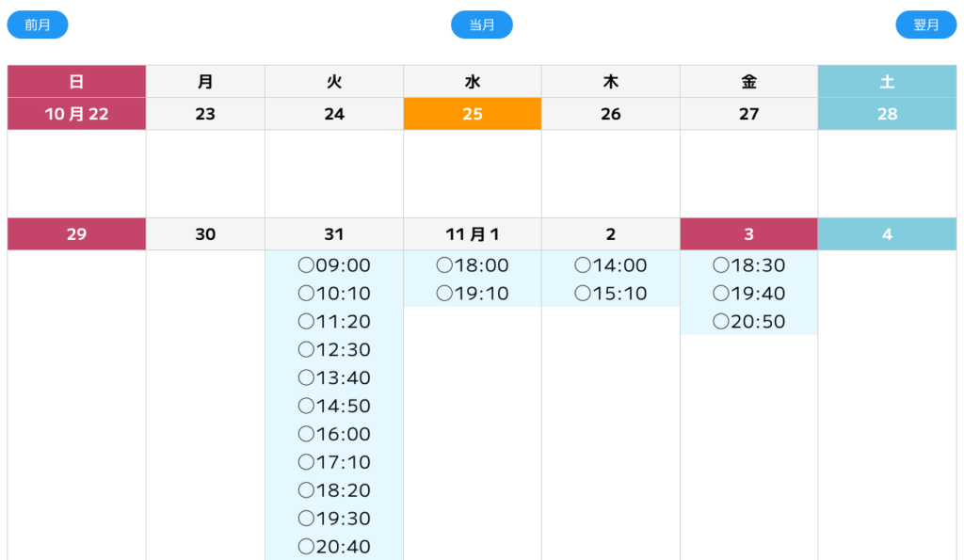Go to next month with 翌月

point(926,24)
